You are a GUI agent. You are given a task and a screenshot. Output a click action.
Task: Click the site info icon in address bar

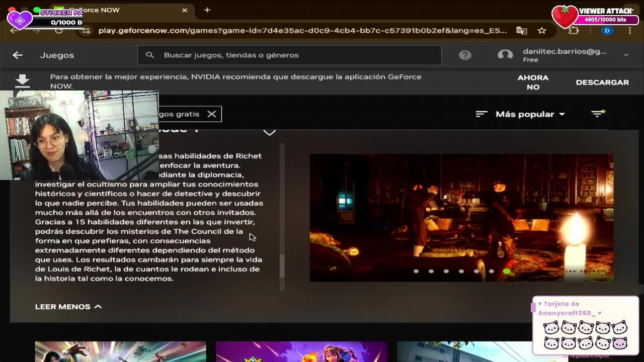click(86, 31)
